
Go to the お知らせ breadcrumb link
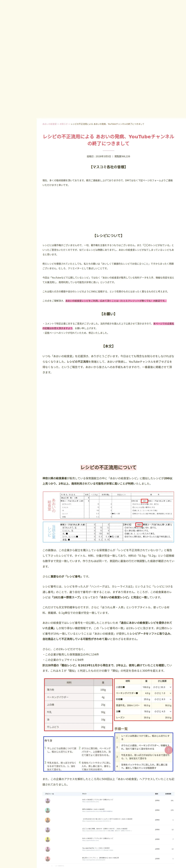tap(63, 124)
